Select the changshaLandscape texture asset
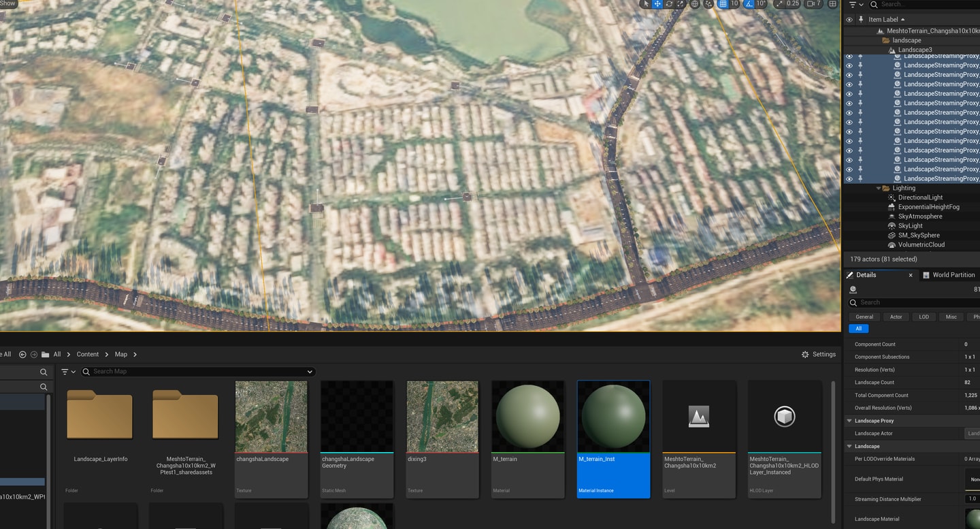The width and height of the screenshot is (980, 529). pyautogui.click(x=271, y=439)
